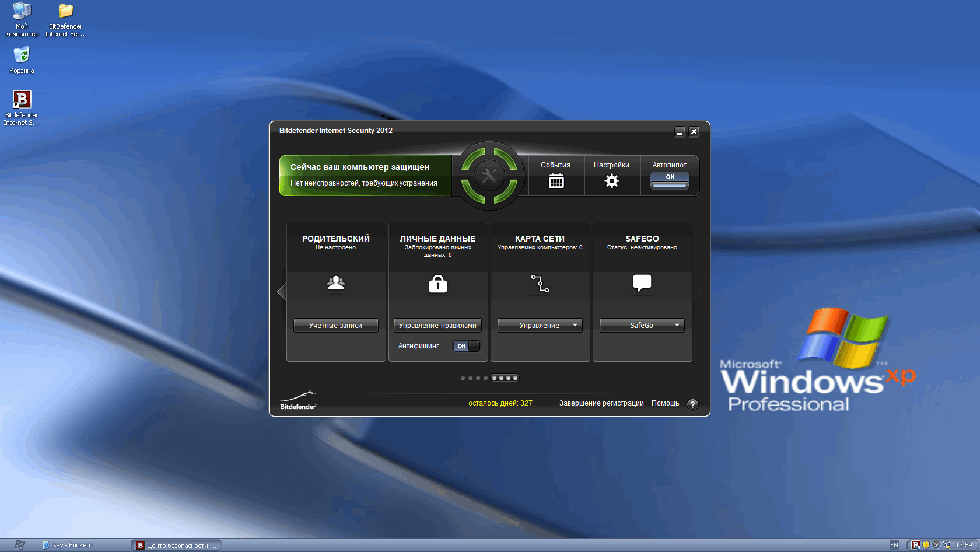This screenshot has width=980, height=552.
Task: Click the SafeGo speech bubble icon
Action: point(642,283)
